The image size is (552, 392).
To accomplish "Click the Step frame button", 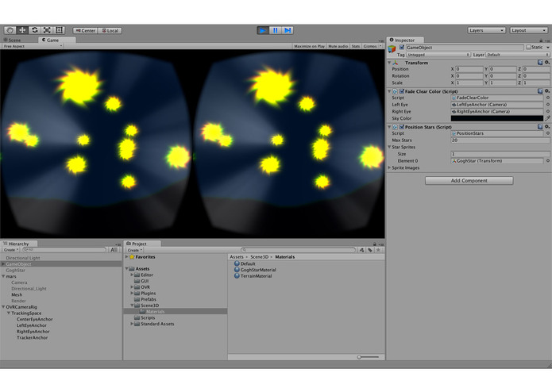I will click(x=288, y=31).
